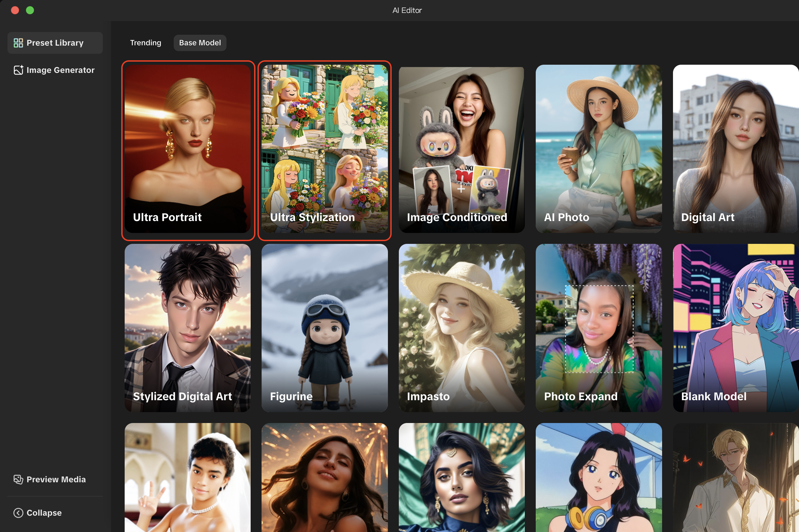
Task: Open the Digital Art preset
Action: [x=736, y=149]
